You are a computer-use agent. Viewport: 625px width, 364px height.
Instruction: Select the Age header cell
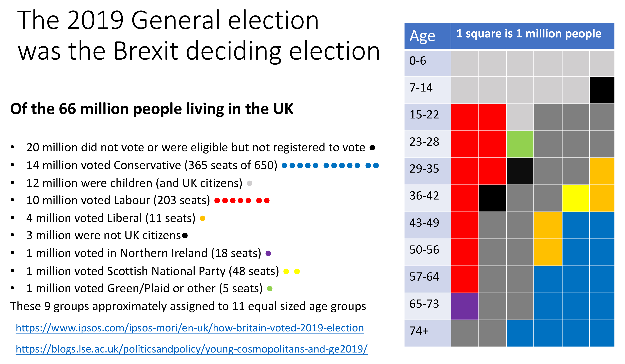pyautogui.click(x=427, y=36)
